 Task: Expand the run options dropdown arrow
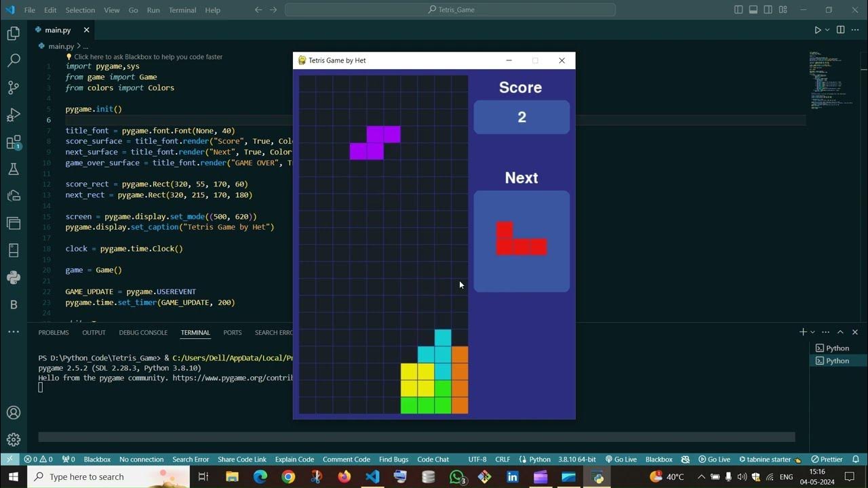click(x=827, y=30)
